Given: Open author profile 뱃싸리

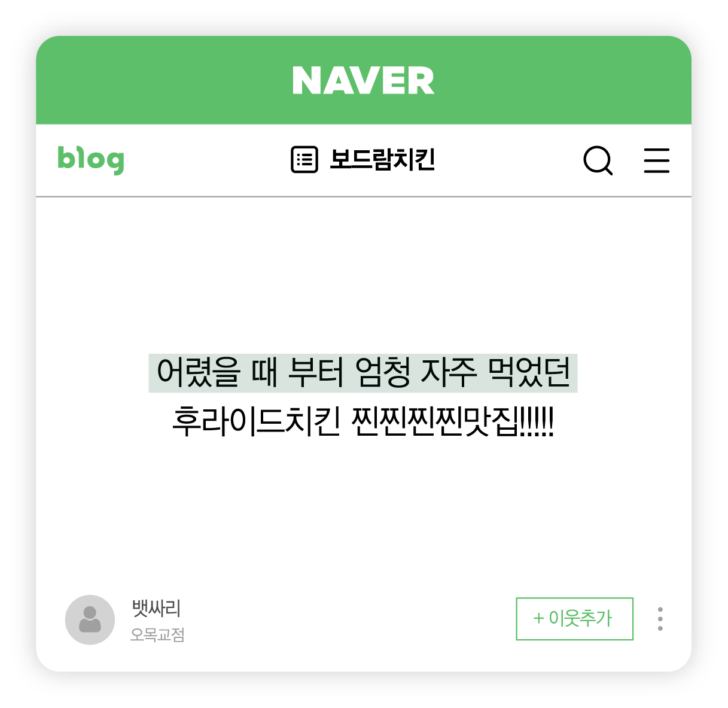Looking at the screenshot, I should click(156, 609).
